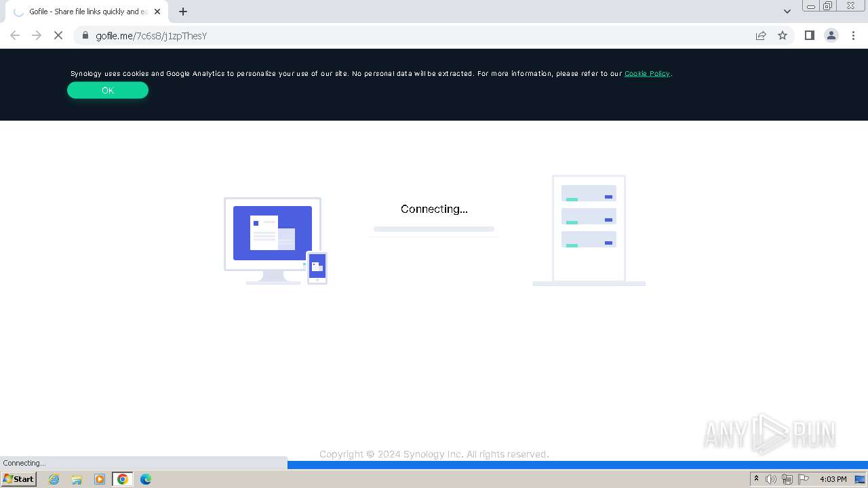Click the Connecting progress bar

434,229
